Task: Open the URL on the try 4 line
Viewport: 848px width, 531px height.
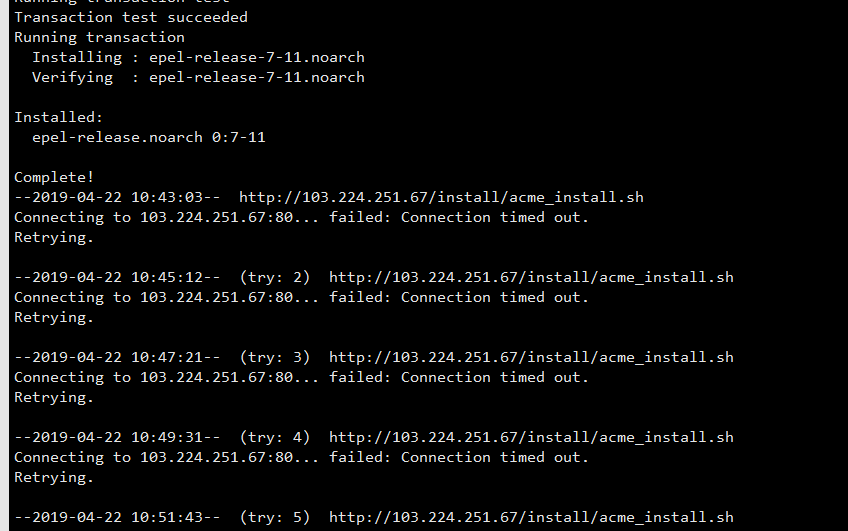Action: (x=531, y=437)
